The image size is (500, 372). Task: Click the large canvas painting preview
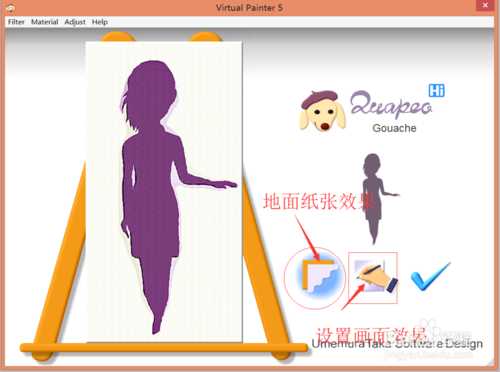click(x=164, y=192)
